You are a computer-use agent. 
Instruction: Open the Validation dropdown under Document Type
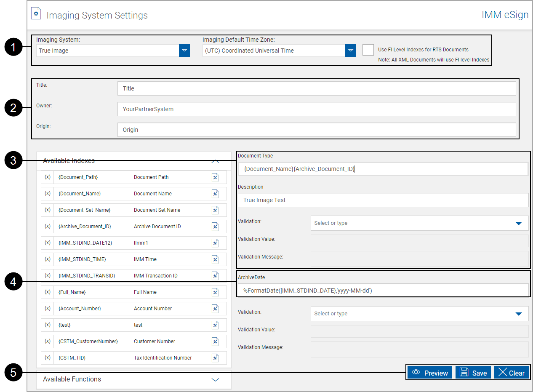(518, 223)
